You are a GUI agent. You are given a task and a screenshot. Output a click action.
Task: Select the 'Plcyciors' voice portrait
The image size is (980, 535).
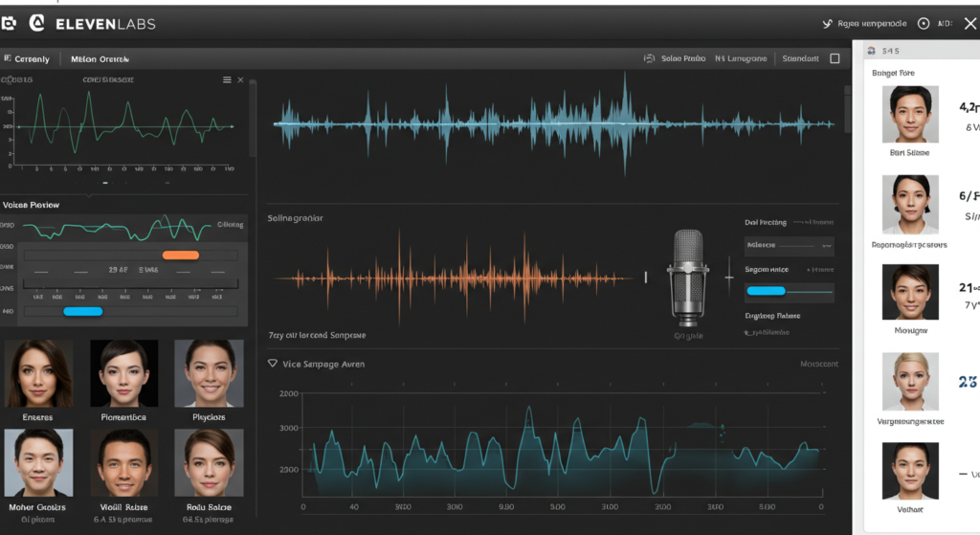coord(209,373)
